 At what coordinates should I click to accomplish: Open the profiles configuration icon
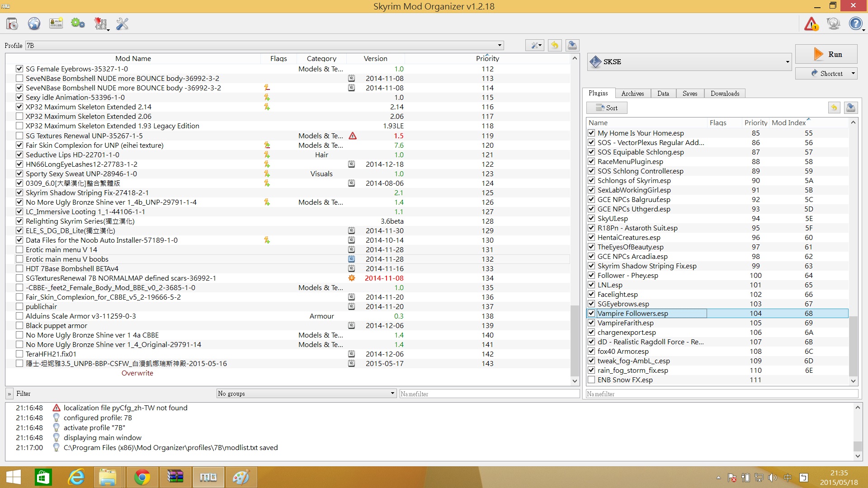tap(56, 23)
